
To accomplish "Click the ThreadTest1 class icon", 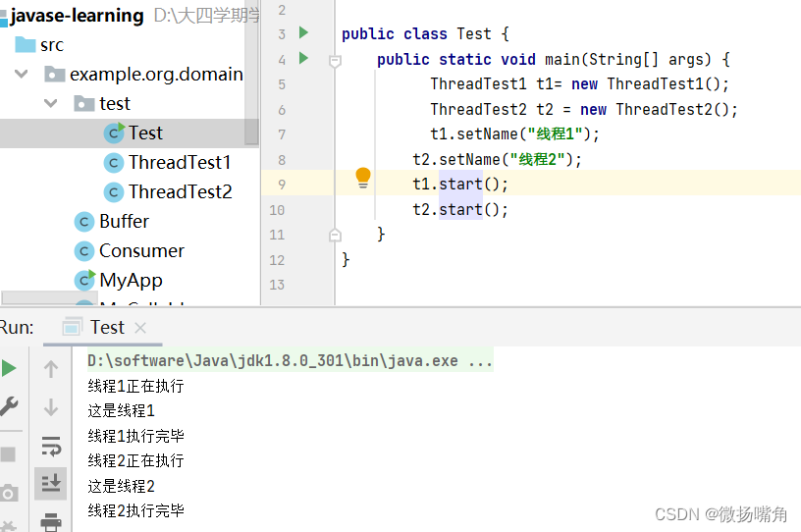I will point(114,163).
